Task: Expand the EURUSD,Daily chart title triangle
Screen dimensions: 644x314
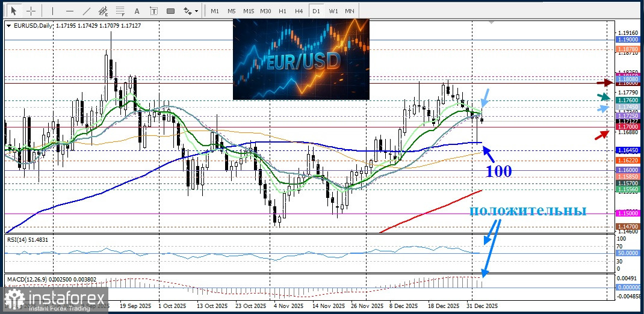Action: (8, 26)
